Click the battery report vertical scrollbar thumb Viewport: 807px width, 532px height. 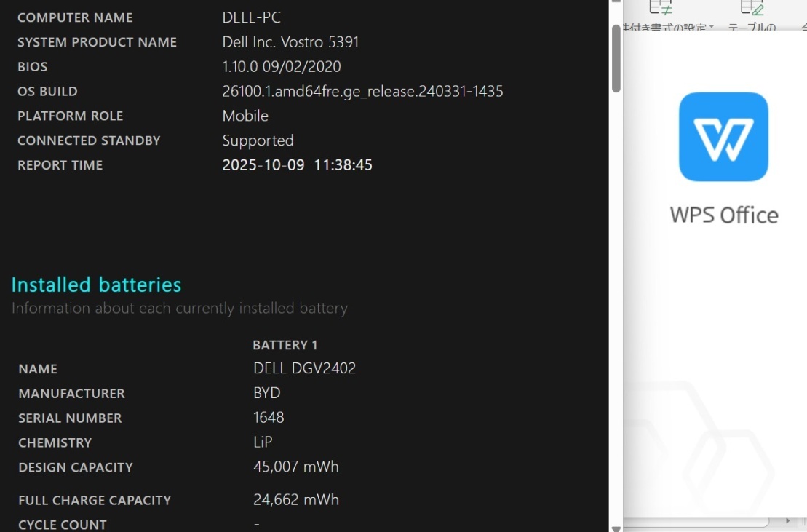tap(616, 58)
